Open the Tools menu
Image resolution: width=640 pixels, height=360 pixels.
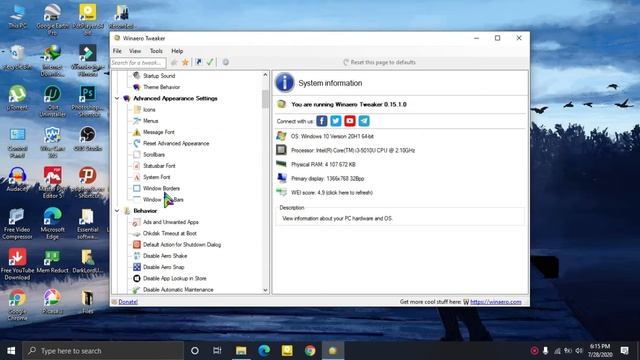tap(156, 51)
